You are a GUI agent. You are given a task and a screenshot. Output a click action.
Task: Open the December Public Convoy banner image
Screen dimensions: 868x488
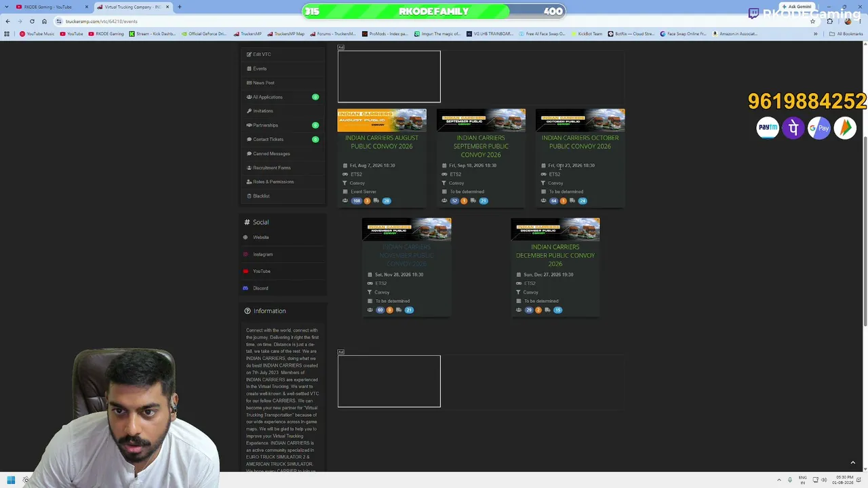555,229
